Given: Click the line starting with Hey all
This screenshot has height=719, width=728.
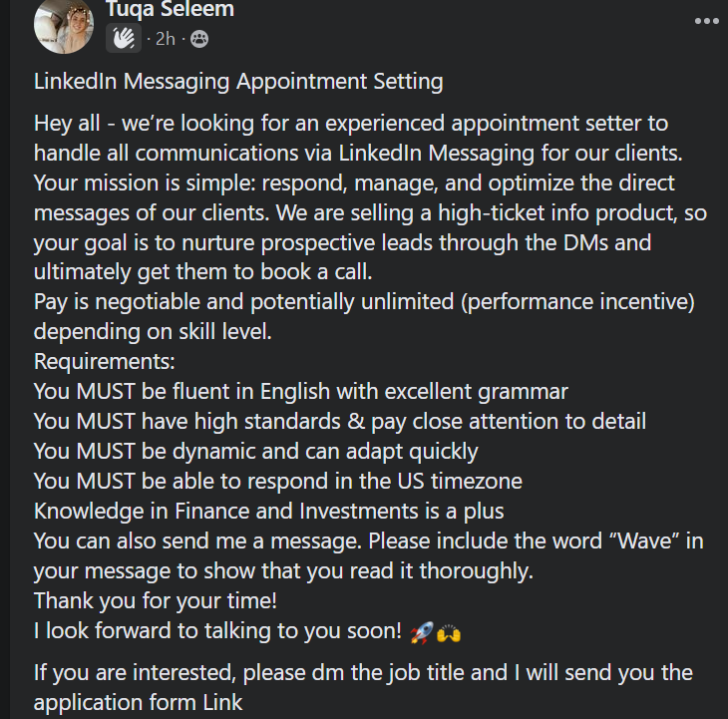Looking at the screenshot, I should point(351,124).
